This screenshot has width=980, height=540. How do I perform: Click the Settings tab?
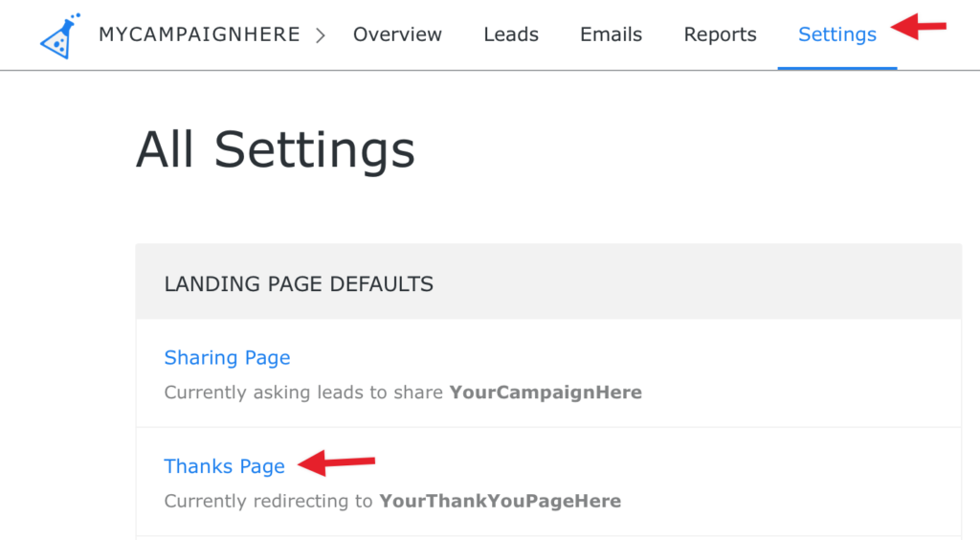[836, 34]
